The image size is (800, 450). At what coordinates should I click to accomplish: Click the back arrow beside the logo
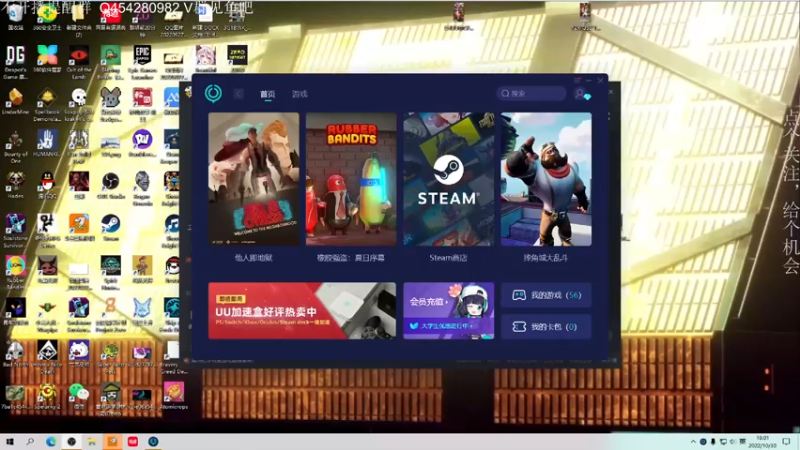click(x=239, y=93)
